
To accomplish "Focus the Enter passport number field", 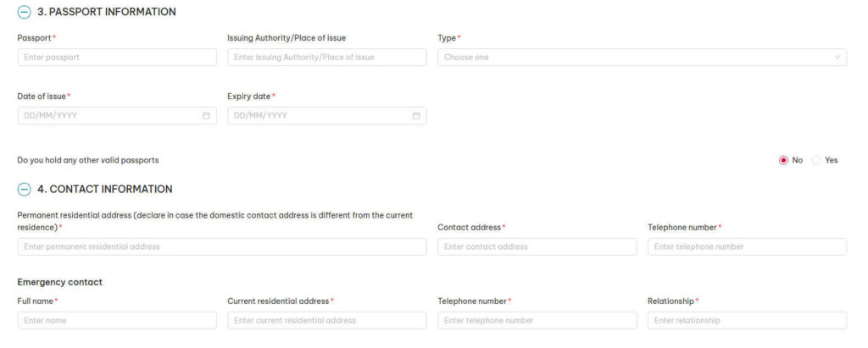I will click(x=117, y=58).
